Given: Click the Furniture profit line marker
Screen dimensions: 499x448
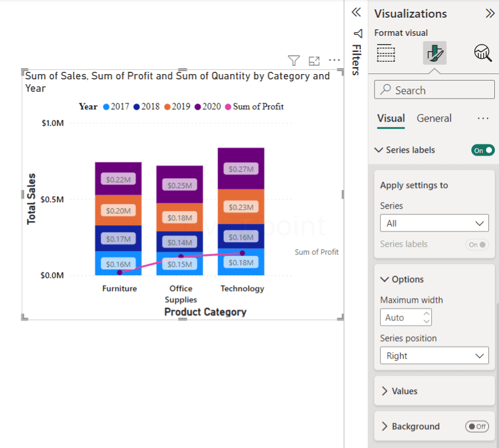Looking at the screenshot, I should (x=120, y=272).
